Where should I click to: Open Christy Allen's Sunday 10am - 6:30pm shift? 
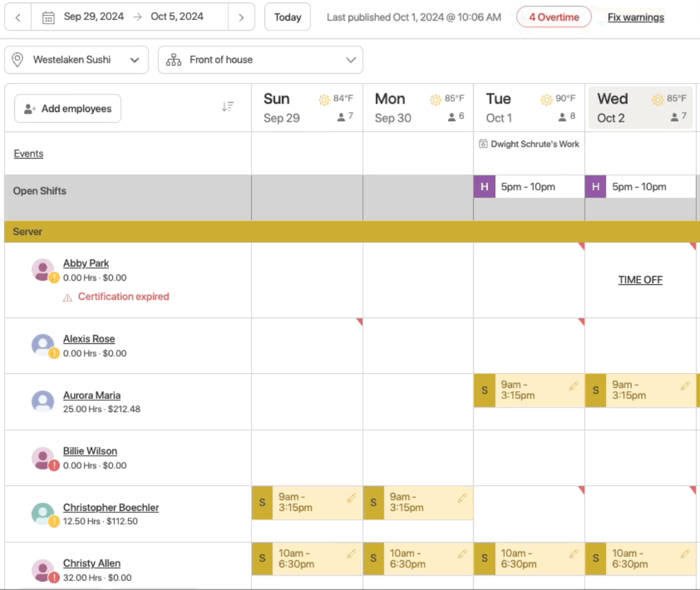[x=307, y=559]
